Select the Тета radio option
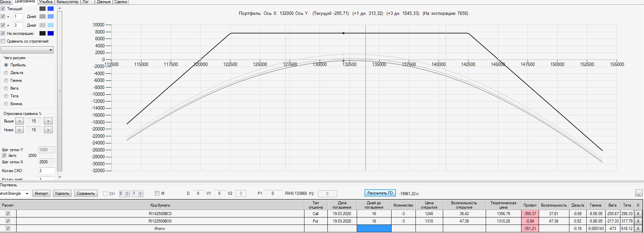This screenshot has height=233, width=644. pos(6,96)
